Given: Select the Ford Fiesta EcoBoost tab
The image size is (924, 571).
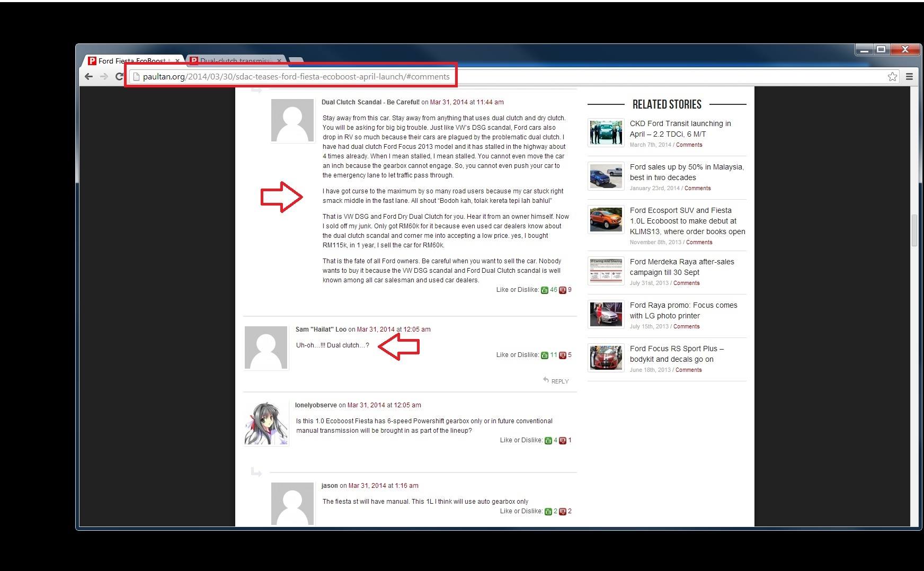Looking at the screenshot, I should [x=132, y=61].
